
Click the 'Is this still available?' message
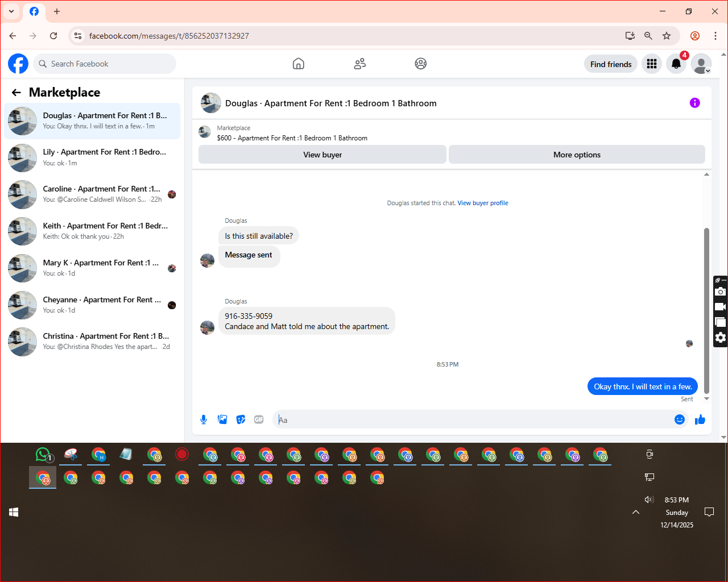[x=259, y=236]
